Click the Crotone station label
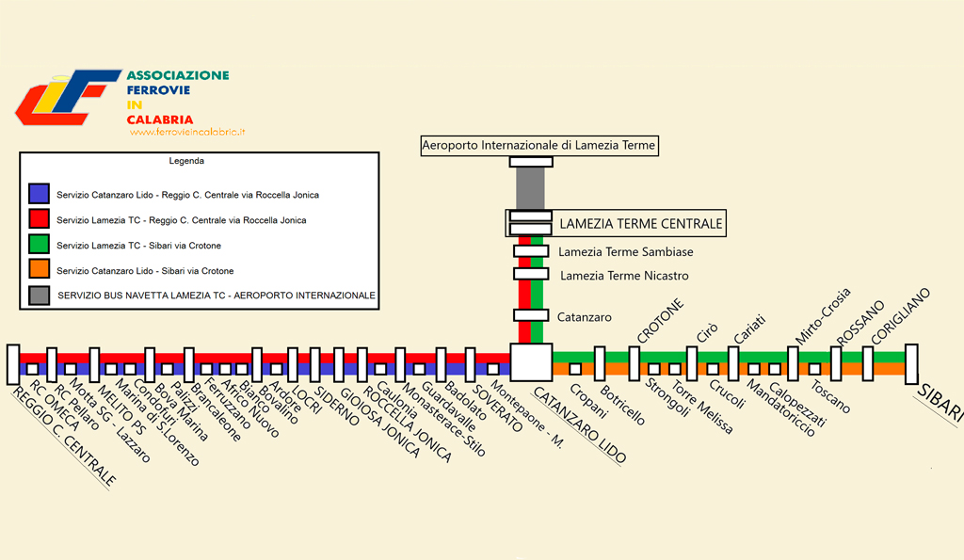964x560 pixels. tap(660, 321)
